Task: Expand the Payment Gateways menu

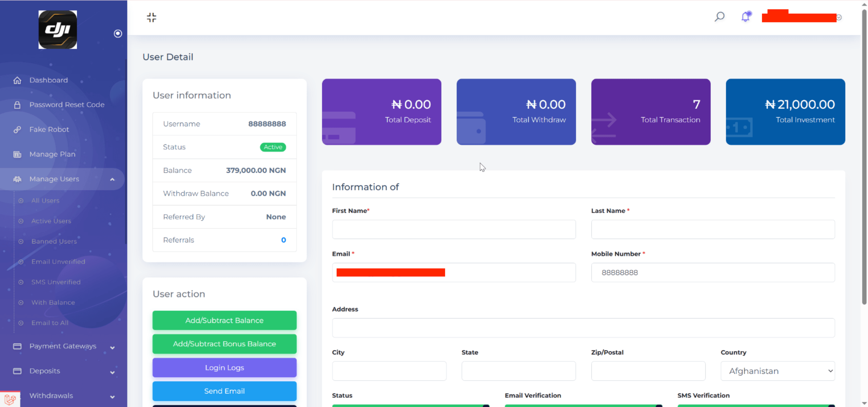Action: pyautogui.click(x=63, y=346)
